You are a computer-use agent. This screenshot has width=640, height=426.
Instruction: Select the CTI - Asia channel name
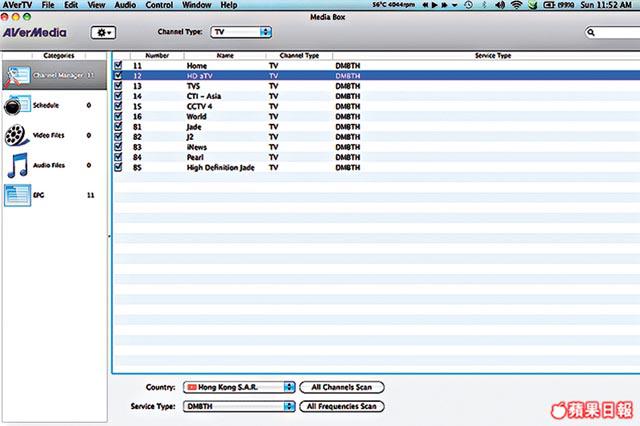tap(204, 96)
